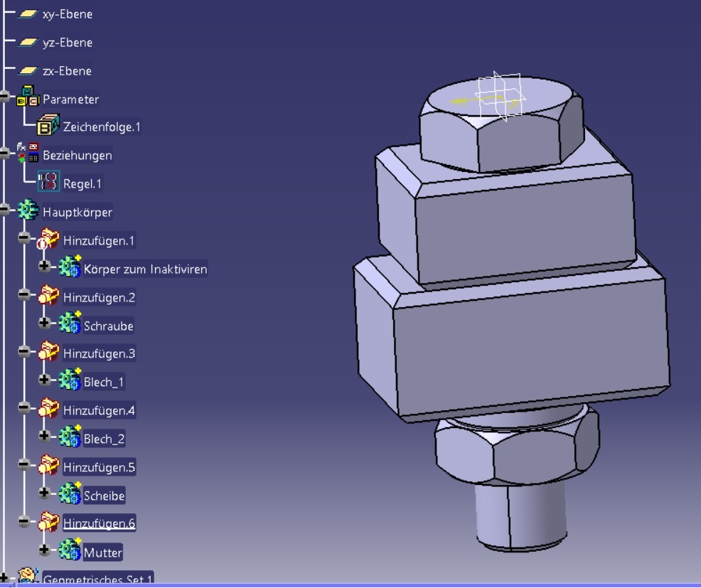The image size is (701, 588).
Task: Expand the Blech_1 body
Action: pos(44,379)
